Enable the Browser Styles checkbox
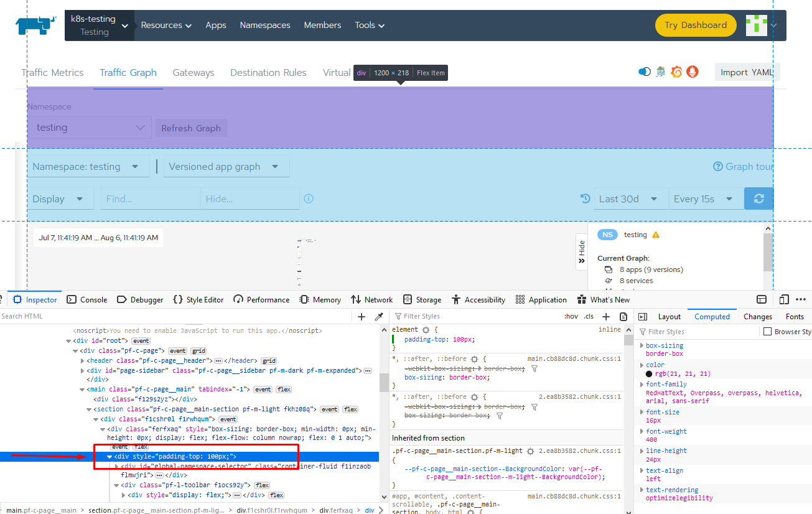The width and height of the screenshot is (812, 514). (x=768, y=331)
